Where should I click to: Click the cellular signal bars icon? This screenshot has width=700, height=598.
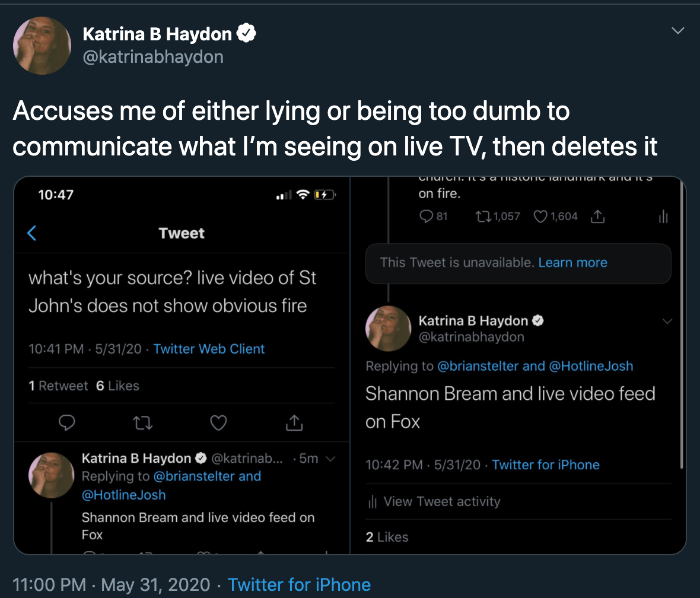284,195
